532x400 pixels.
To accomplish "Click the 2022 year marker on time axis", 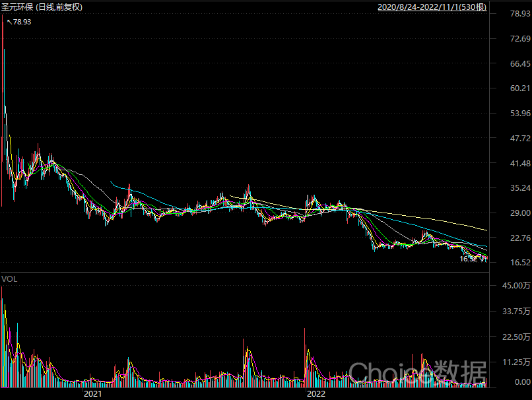I will tap(316, 393).
